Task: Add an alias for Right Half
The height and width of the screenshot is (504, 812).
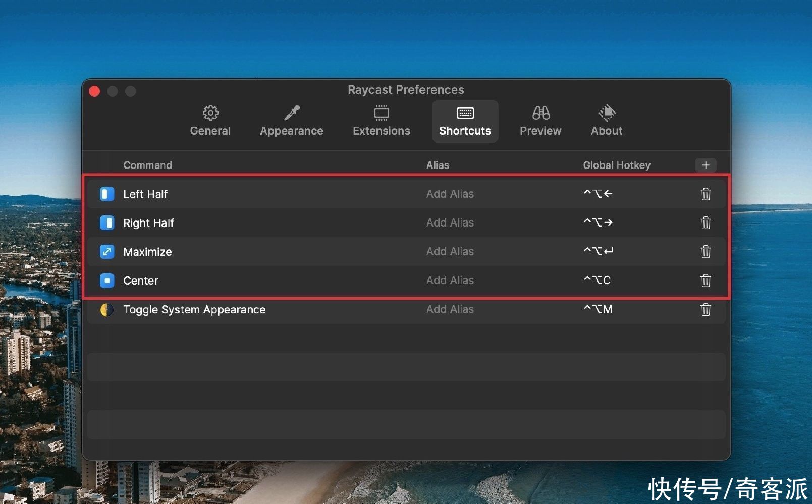Action: click(450, 222)
